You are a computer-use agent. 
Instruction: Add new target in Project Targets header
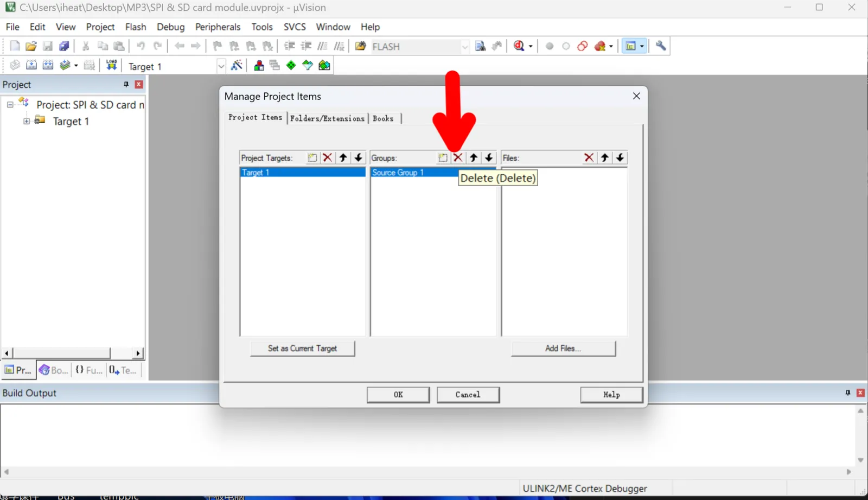312,157
